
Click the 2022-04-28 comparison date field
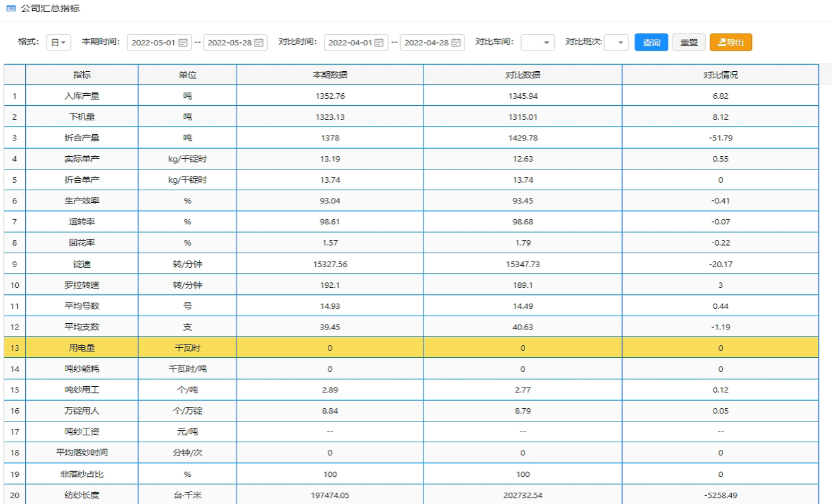432,43
